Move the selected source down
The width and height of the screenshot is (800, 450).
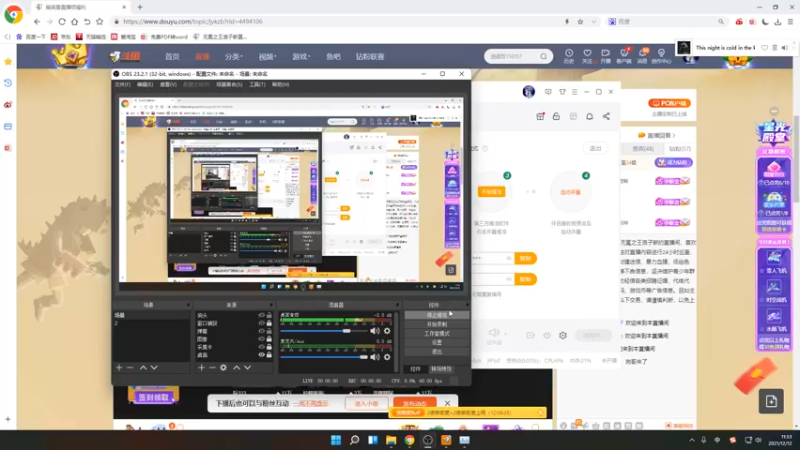point(247,367)
